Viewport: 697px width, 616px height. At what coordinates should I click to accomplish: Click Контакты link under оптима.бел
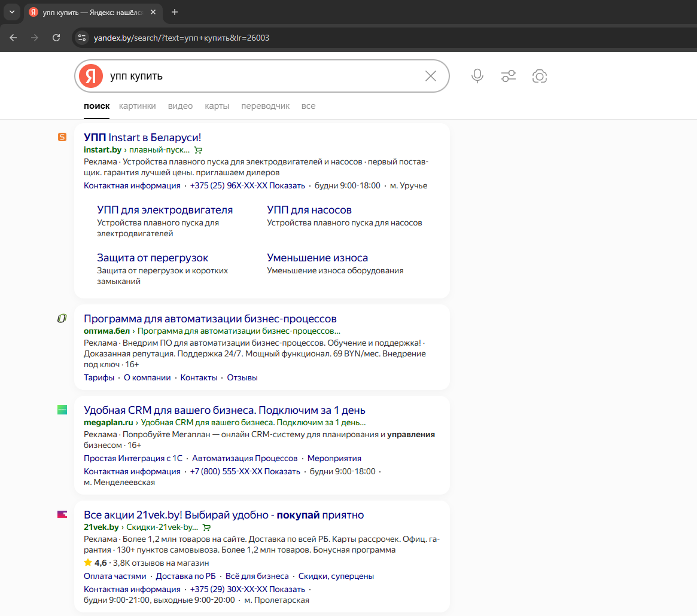click(199, 378)
